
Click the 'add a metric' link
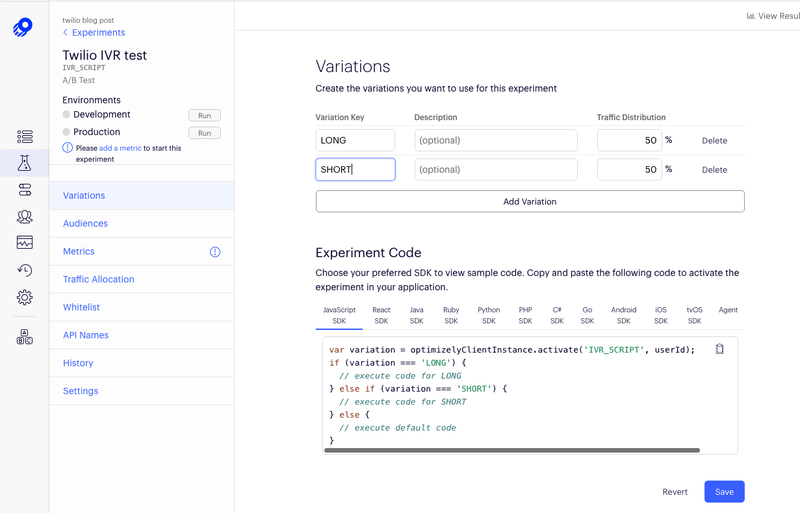[x=120, y=148]
